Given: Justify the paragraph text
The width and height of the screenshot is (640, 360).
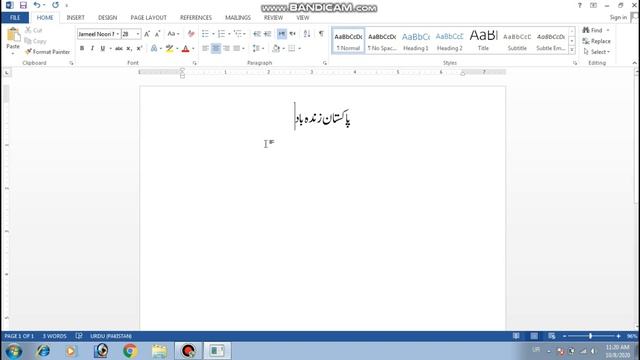Looking at the screenshot, I should [236, 49].
